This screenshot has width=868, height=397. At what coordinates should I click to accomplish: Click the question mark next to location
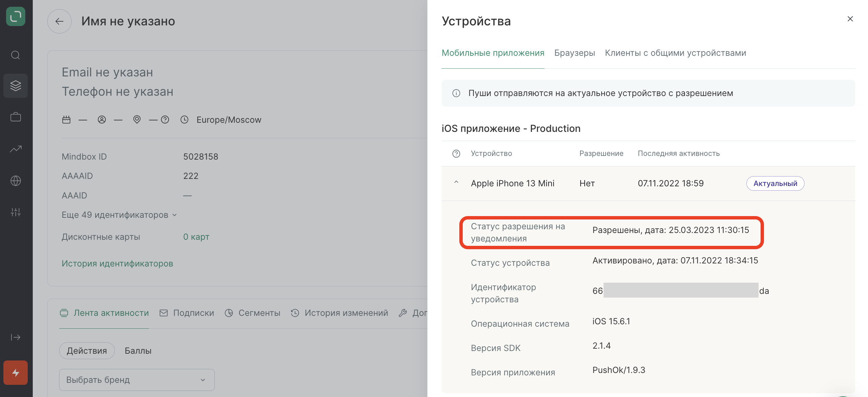(x=165, y=120)
